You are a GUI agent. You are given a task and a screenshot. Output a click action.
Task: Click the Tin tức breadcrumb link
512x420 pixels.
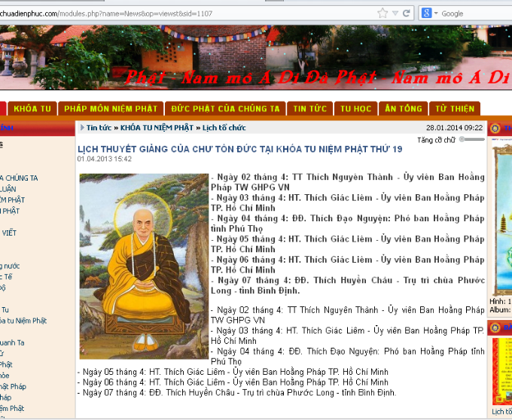[99, 128]
